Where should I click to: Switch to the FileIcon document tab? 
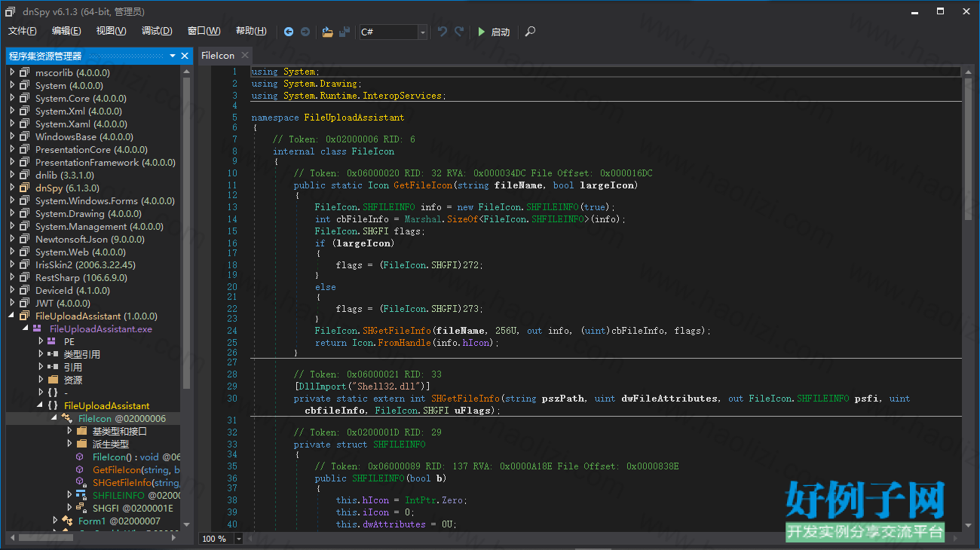click(x=218, y=56)
